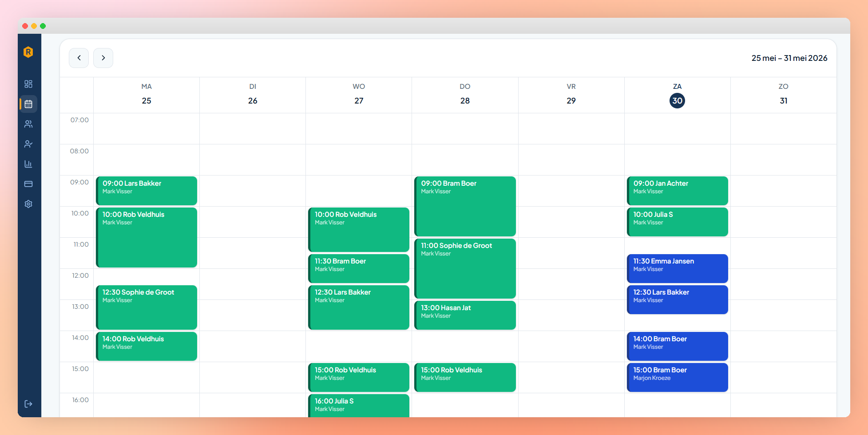The width and height of the screenshot is (868, 435).
Task: Open 15:00 Bram Boer appointment by Marjon Kroeze
Action: click(678, 377)
